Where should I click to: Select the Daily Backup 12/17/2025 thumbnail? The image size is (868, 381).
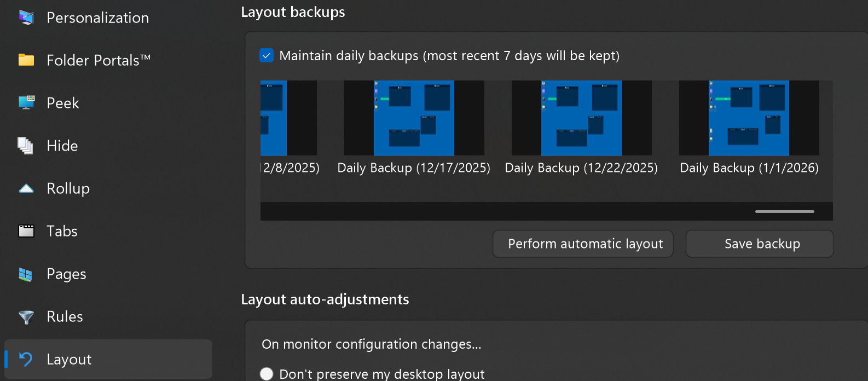pyautogui.click(x=414, y=118)
